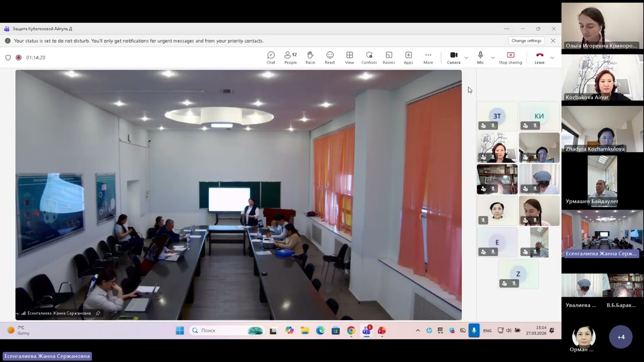Click the cloud sync off tray icon

click(463, 330)
